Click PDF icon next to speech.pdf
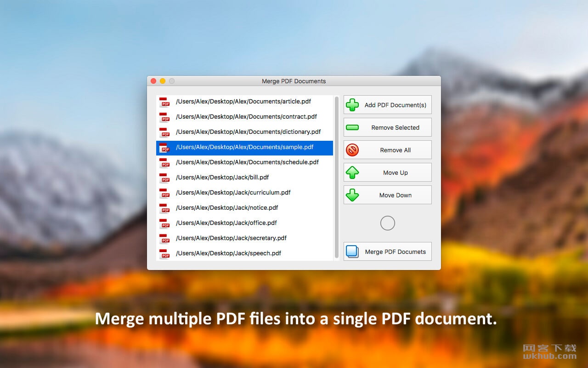Image resolution: width=588 pixels, height=368 pixels. pyautogui.click(x=164, y=253)
